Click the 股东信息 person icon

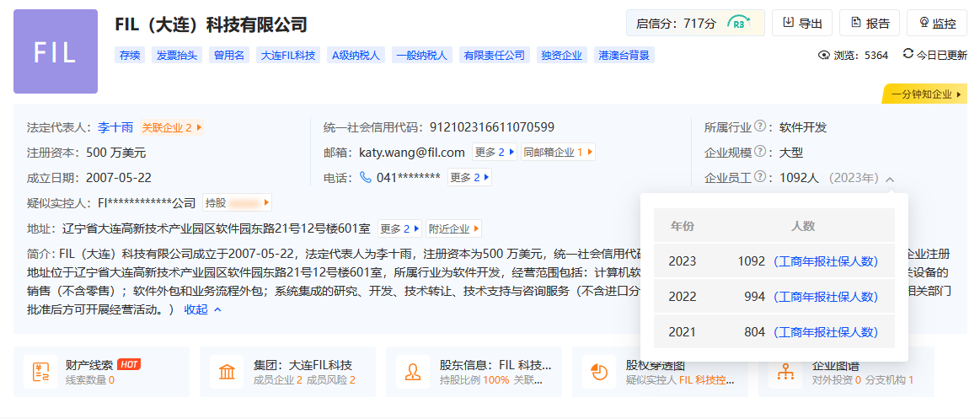(x=413, y=372)
